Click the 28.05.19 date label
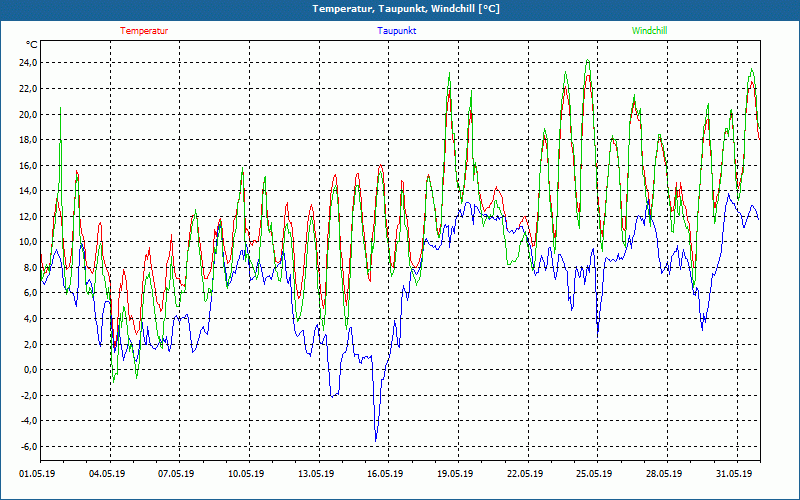This screenshot has height=500, width=800. pos(664,474)
